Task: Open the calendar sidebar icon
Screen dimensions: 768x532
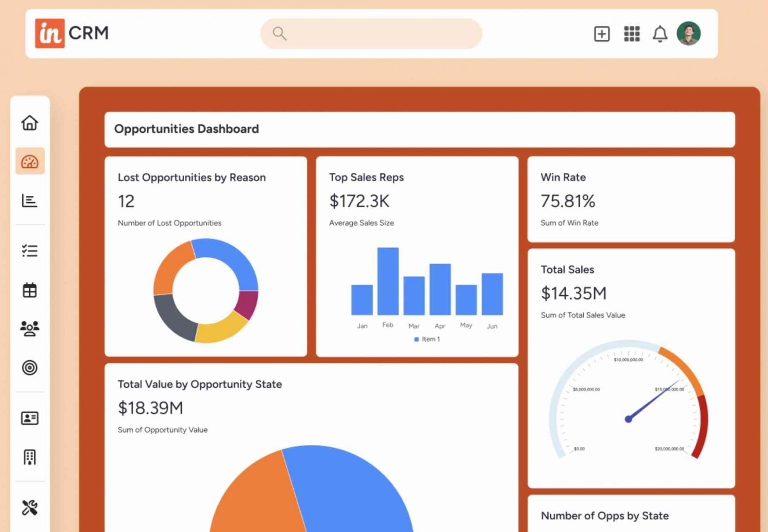Action: [29, 290]
